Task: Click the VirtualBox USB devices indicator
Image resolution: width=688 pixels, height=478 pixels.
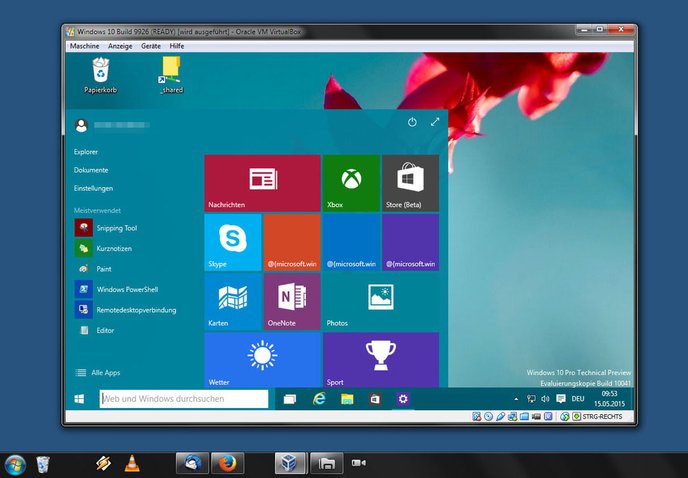Action: coord(500,417)
